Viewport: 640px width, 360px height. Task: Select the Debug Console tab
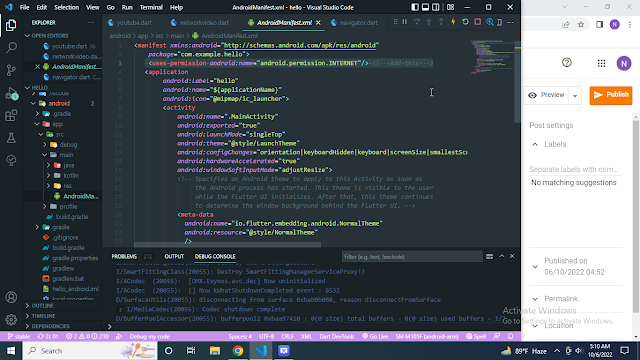tap(215, 256)
